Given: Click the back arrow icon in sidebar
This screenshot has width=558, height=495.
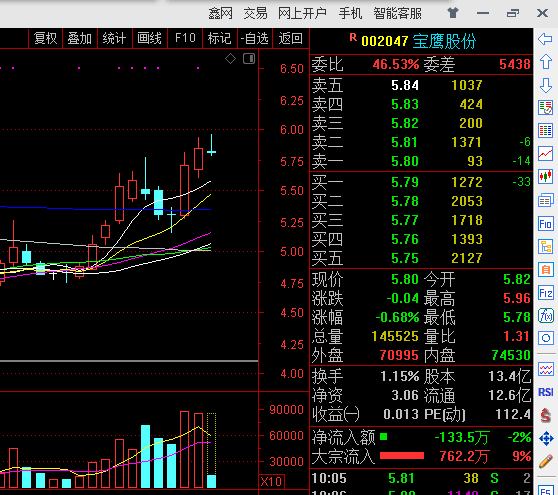Looking at the screenshot, I should 546,39.
